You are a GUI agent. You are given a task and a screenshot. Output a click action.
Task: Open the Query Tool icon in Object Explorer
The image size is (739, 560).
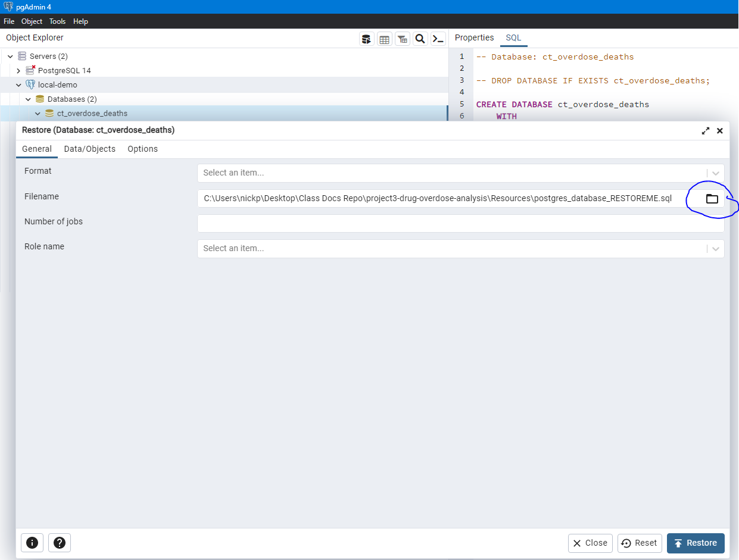point(367,39)
